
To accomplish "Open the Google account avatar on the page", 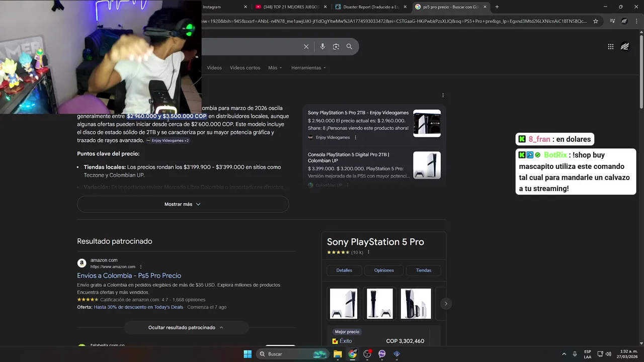I will [625, 47].
